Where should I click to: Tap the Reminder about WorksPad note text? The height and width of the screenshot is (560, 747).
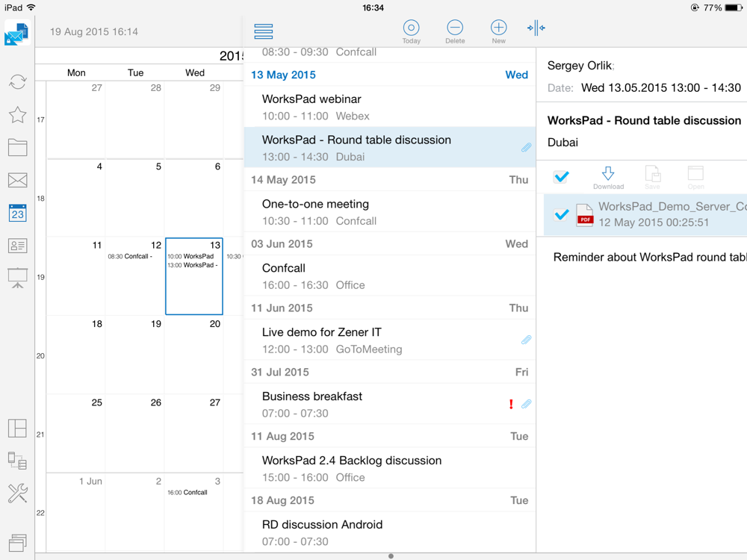tap(650, 257)
